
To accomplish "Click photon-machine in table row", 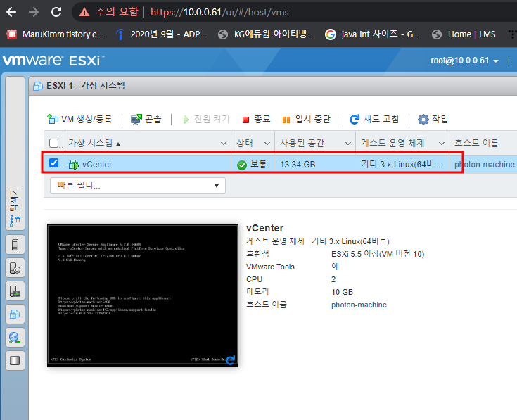I will point(485,164).
